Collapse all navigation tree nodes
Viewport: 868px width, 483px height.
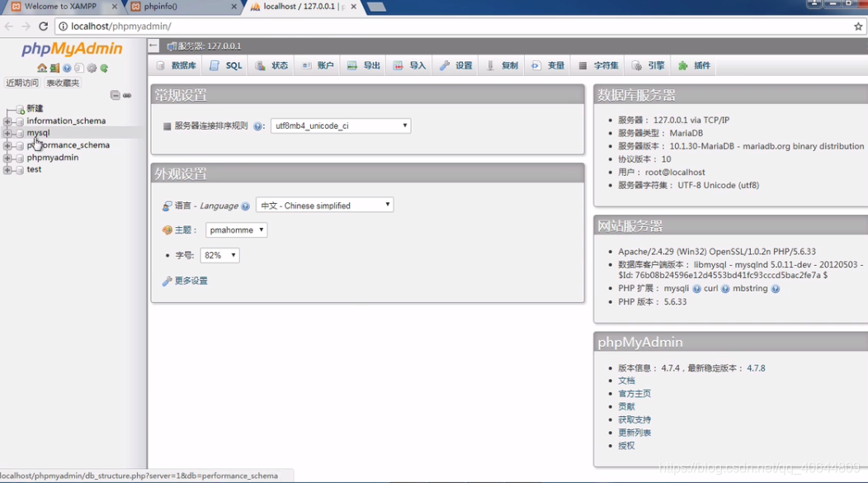(x=115, y=95)
